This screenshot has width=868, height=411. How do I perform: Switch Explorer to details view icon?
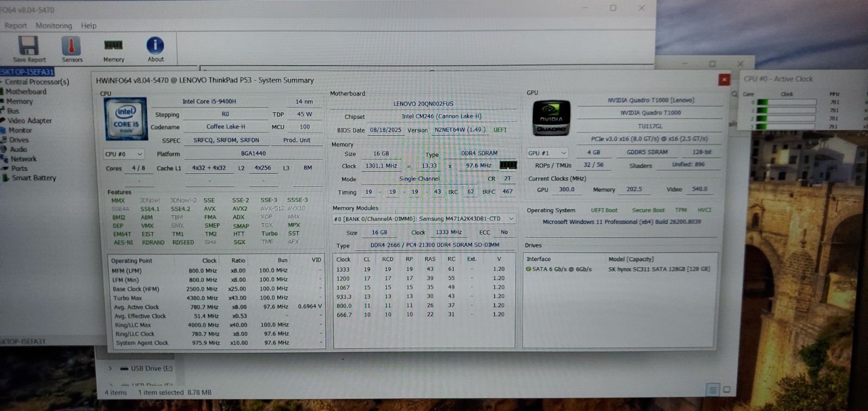pyautogui.click(x=713, y=389)
